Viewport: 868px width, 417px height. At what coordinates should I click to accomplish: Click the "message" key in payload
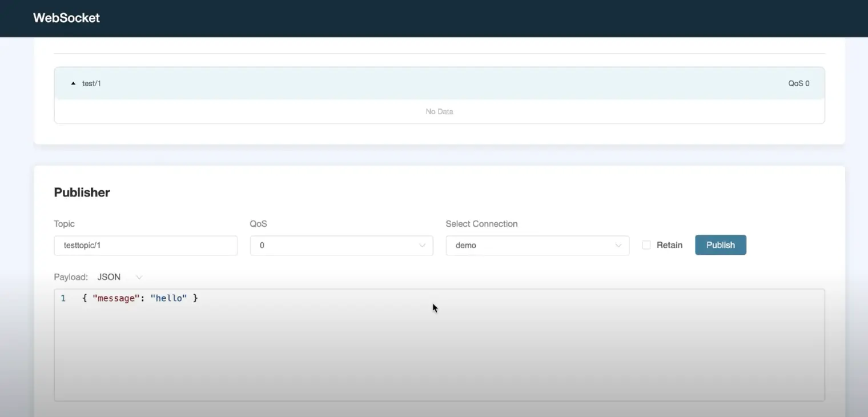click(117, 298)
